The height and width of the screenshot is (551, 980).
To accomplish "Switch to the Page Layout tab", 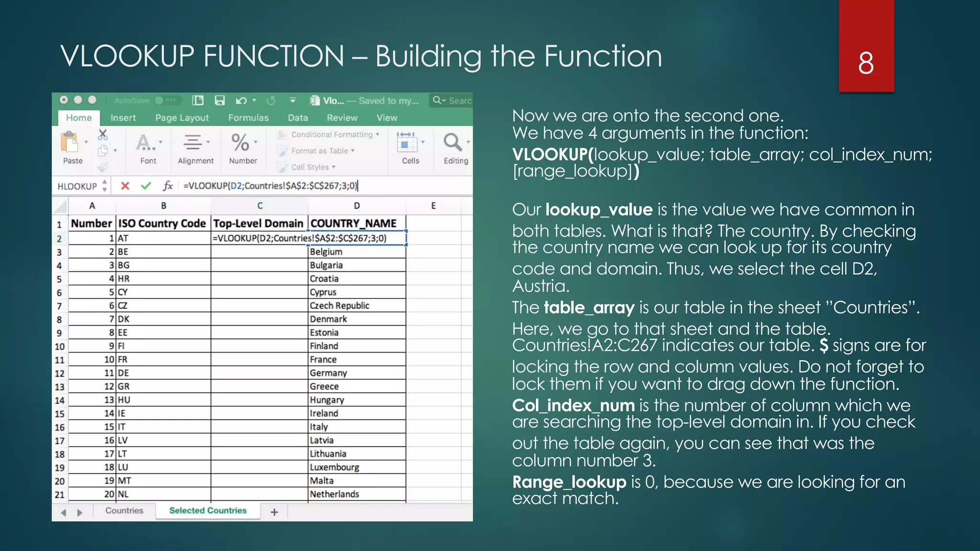I will (182, 118).
